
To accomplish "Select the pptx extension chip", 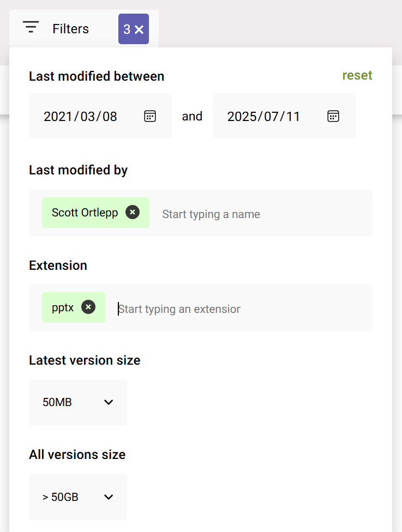I will (x=63, y=307).
